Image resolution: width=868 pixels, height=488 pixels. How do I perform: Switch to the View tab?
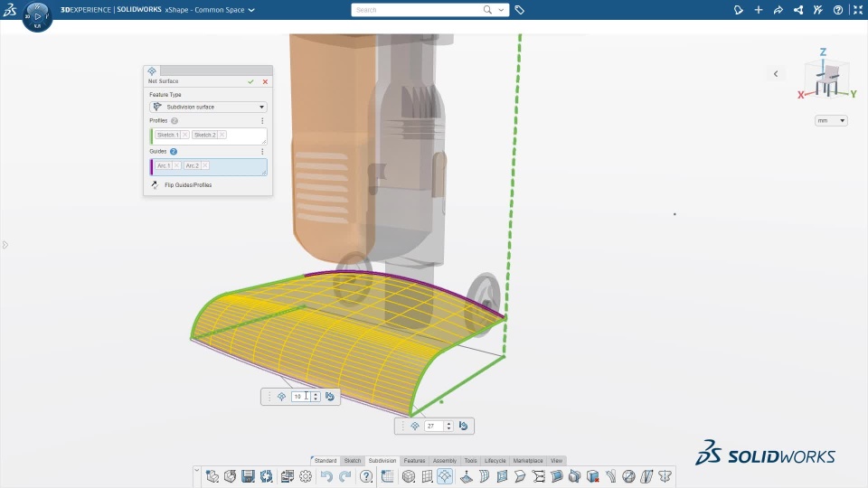pyautogui.click(x=556, y=460)
